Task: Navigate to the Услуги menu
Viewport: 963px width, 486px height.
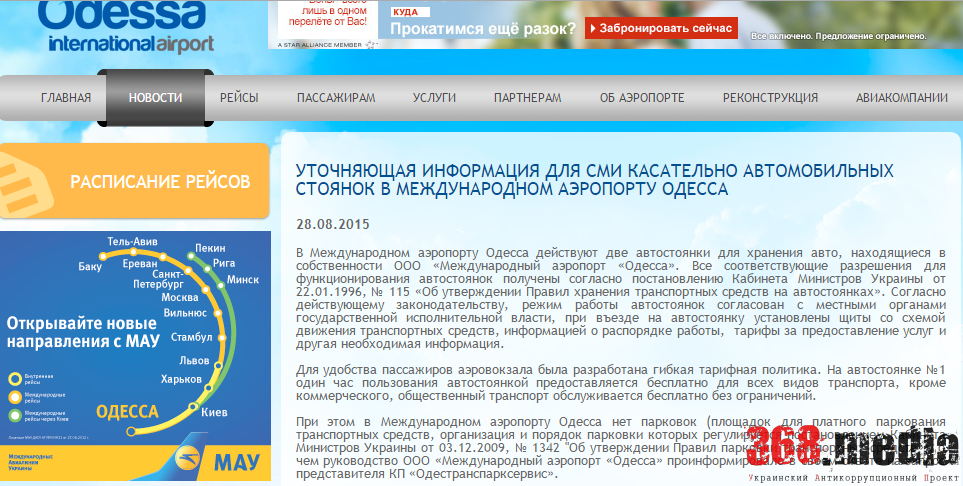Action: [x=434, y=98]
